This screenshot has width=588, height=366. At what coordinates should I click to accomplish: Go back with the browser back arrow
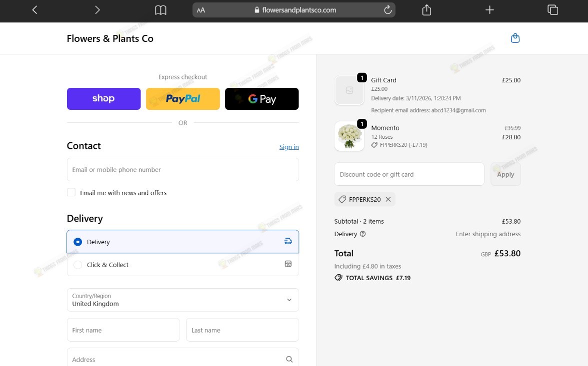click(x=35, y=10)
